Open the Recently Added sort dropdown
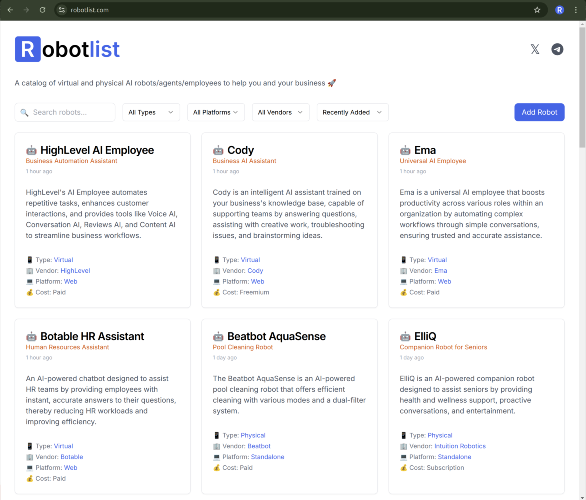 pyautogui.click(x=352, y=112)
